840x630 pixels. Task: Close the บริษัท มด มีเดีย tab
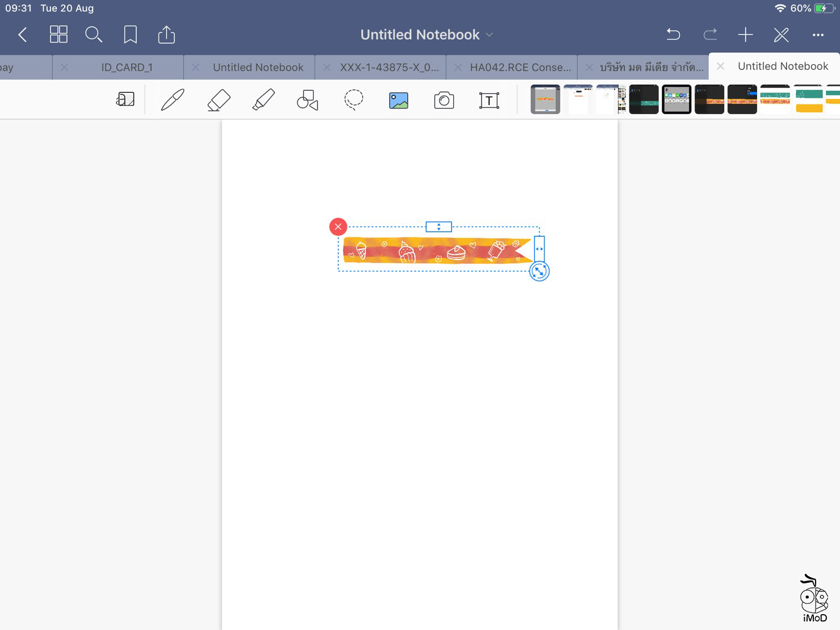tap(589, 67)
